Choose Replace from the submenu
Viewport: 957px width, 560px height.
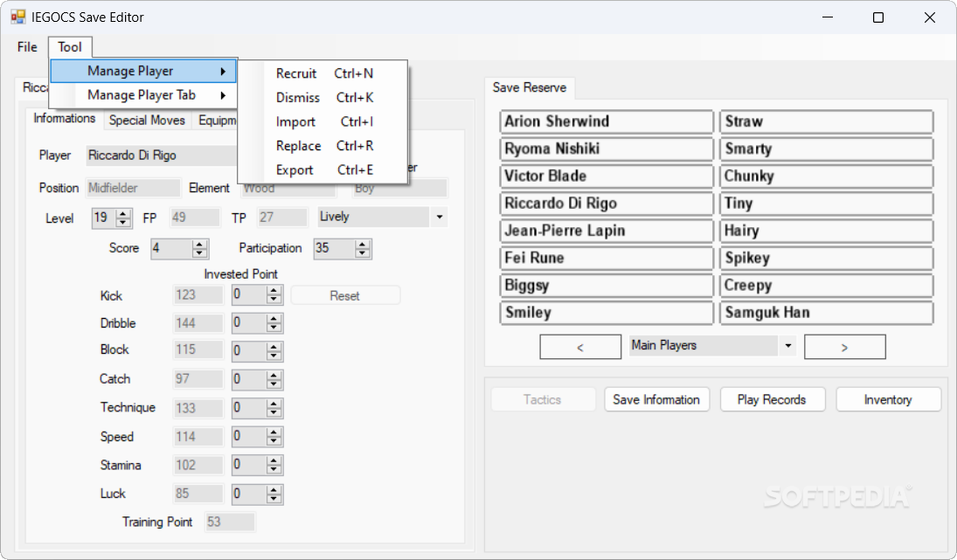[322, 146]
